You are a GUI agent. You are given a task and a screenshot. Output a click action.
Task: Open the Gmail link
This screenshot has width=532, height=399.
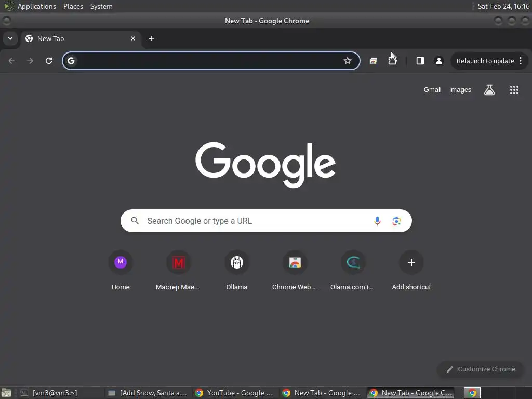pyautogui.click(x=432, y=90)
